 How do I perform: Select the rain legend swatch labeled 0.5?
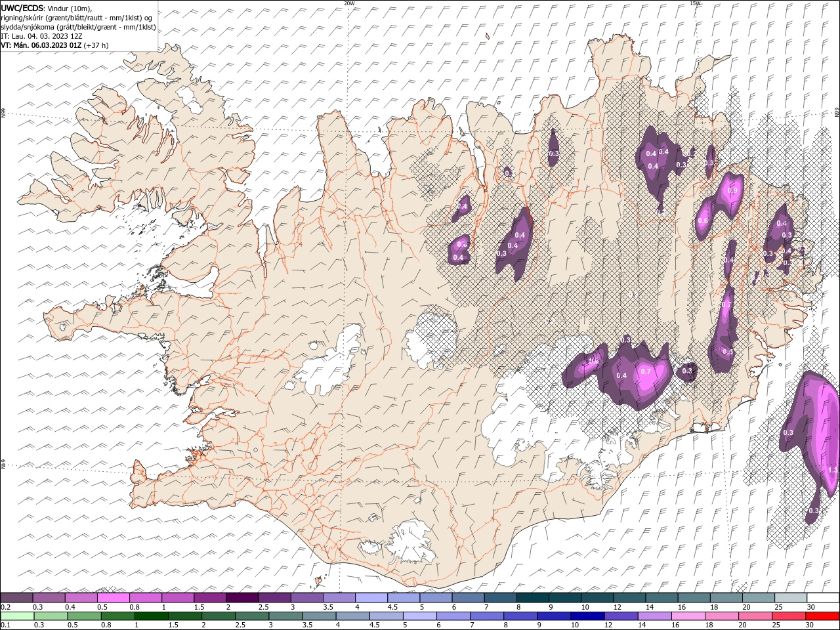85,616
